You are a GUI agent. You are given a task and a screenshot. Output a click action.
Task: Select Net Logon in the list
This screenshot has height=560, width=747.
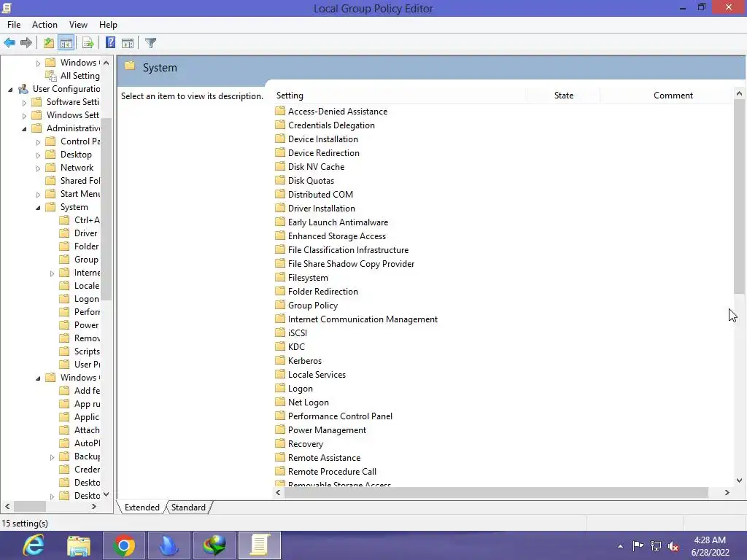coord(302,402)
